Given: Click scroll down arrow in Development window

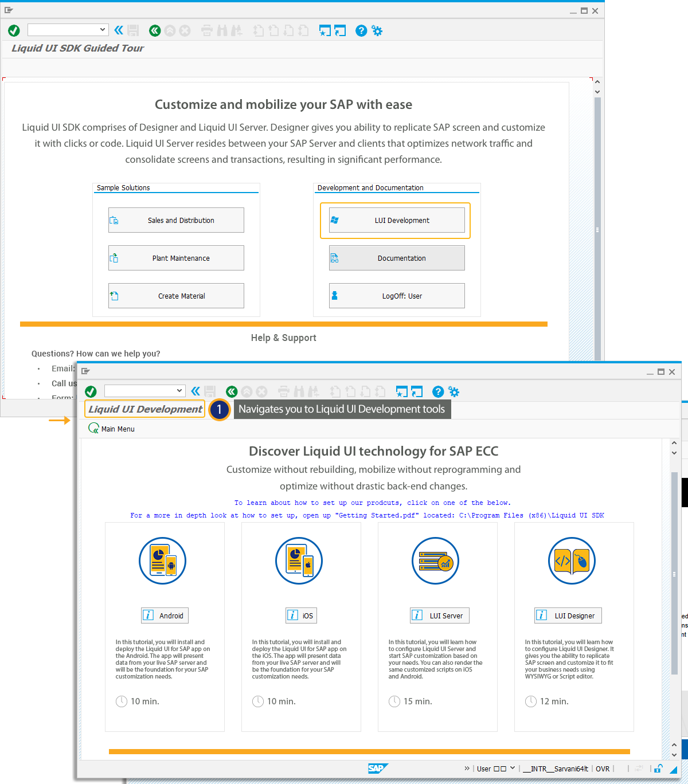Looking at the screenshot, I should tap(674, 755).
